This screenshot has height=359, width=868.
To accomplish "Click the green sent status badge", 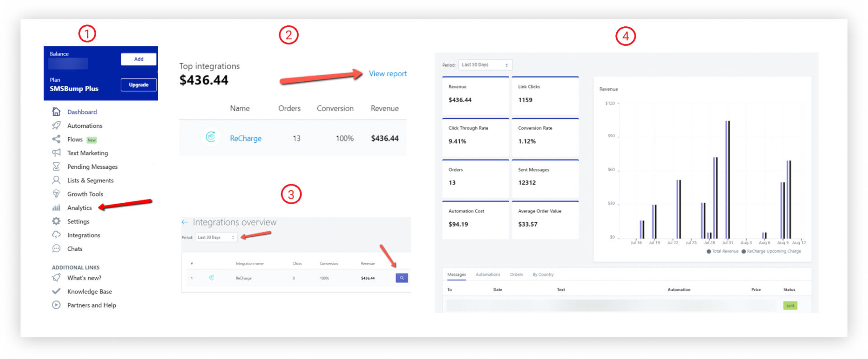I will click(x=790, y=306).
